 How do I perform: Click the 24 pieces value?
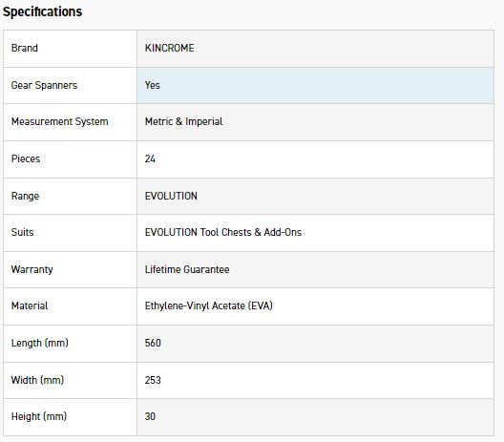(x=150, y=158)
